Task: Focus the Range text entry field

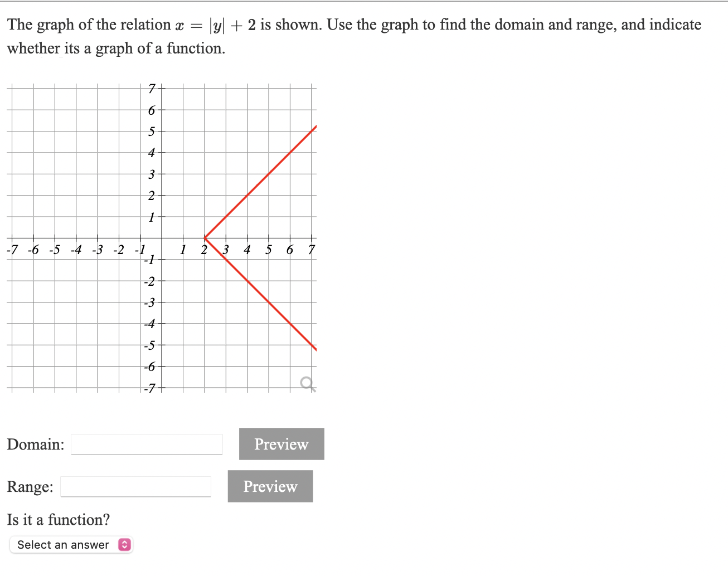Action: pos(134,486)
